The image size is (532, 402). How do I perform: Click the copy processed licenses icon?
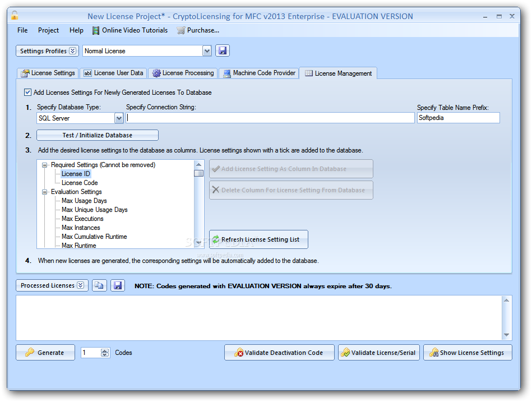(99, 285)
